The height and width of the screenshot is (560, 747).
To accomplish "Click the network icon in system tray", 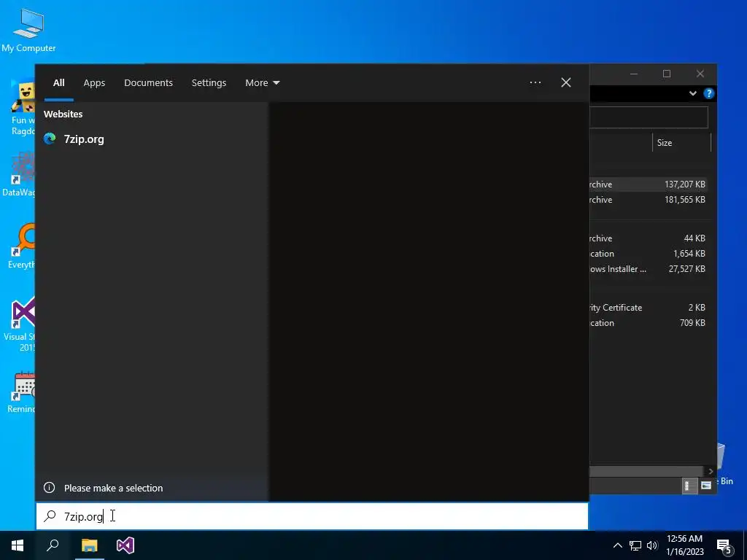I will [635, 545].
